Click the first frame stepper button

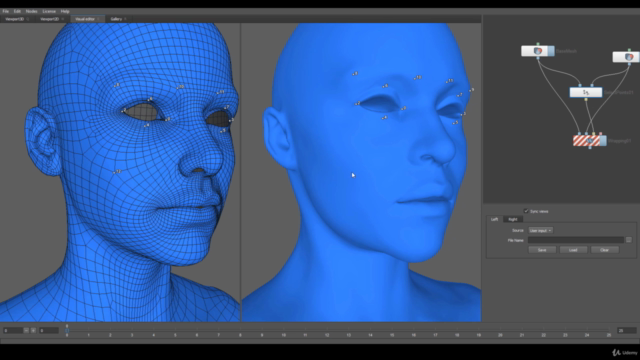click(26, 330)
